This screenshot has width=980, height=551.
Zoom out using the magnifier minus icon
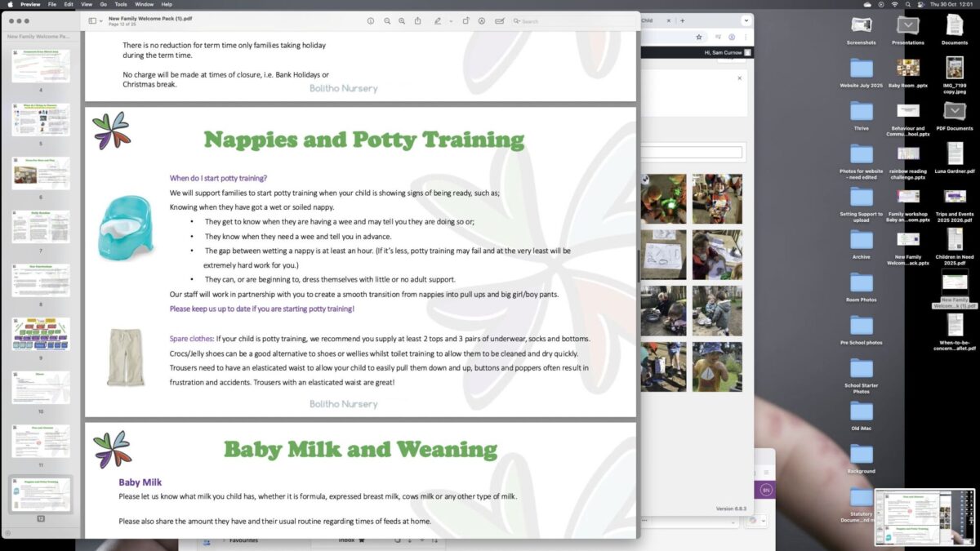click(387, 21)
